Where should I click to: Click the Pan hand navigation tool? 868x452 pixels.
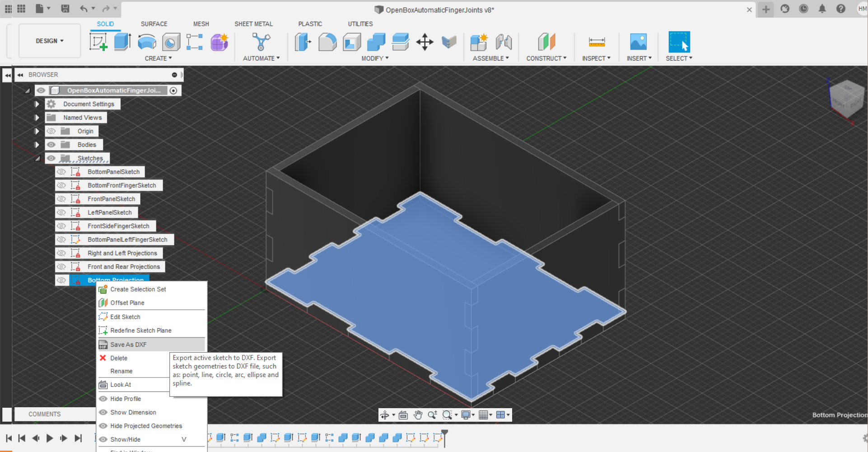pos(418,415)
